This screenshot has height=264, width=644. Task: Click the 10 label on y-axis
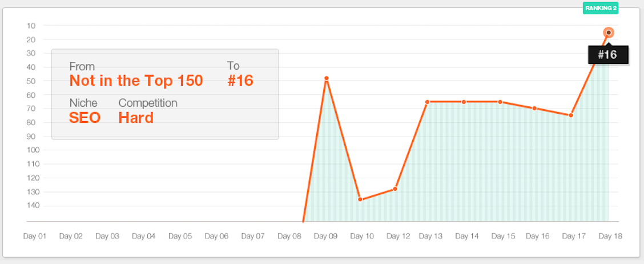(x=31, y=26)
